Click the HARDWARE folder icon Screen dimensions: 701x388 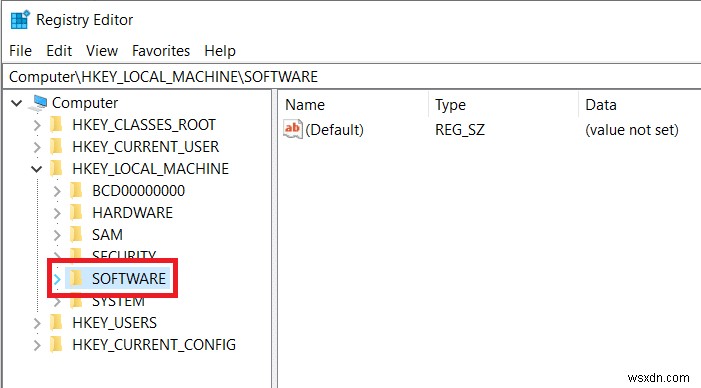tap(76, 212)
